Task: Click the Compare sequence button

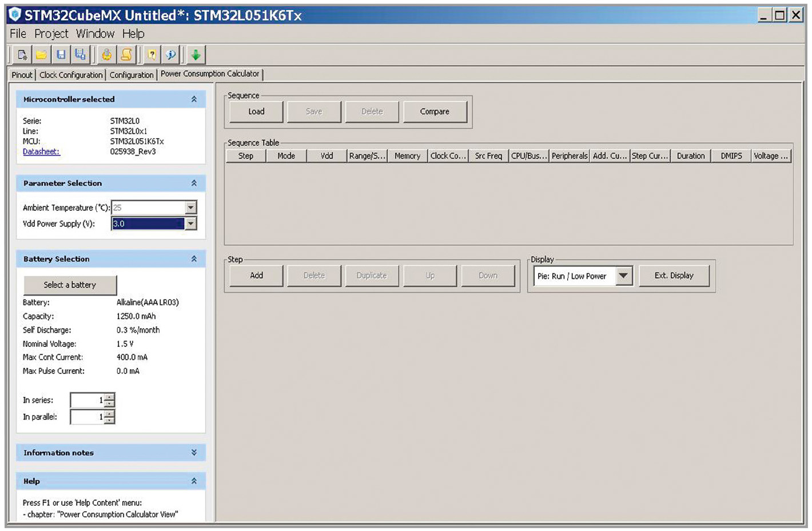Action: pos(435,111)
